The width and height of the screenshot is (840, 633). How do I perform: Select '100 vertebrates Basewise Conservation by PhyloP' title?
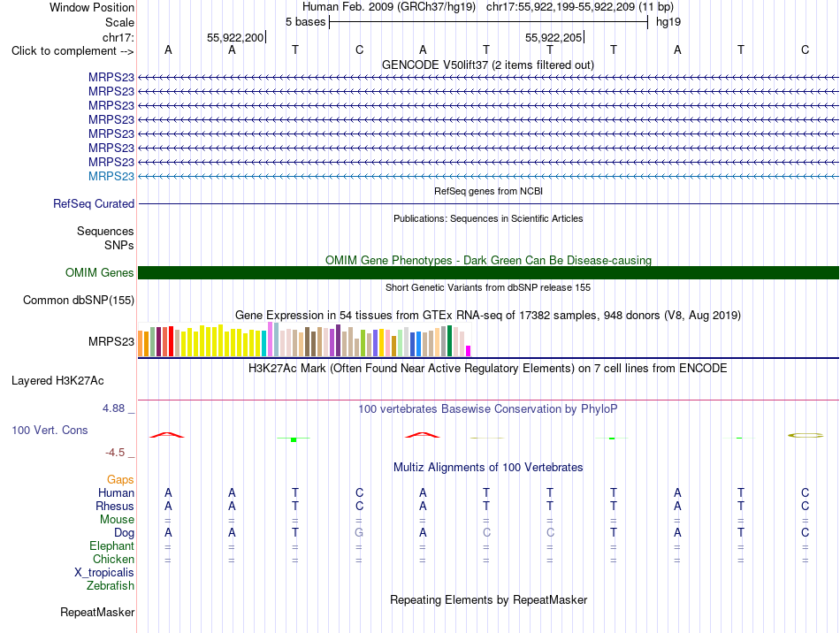[488, 409]
